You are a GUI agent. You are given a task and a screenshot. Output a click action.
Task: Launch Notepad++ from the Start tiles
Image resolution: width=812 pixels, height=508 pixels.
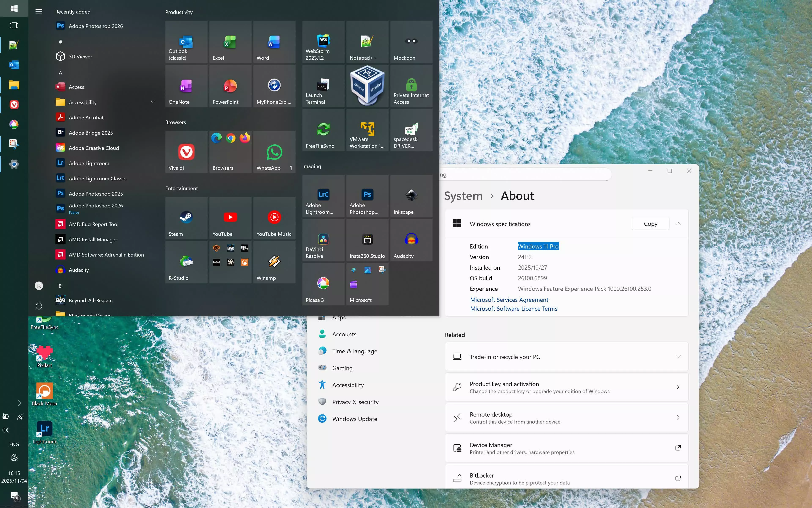pos(367,42)
